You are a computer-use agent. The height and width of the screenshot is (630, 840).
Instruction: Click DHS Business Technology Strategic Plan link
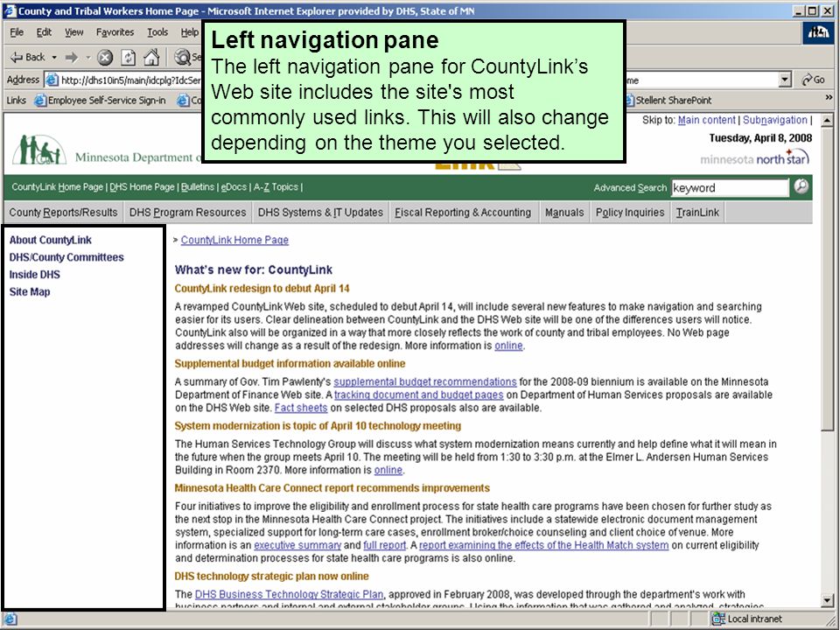pos(290,595)
